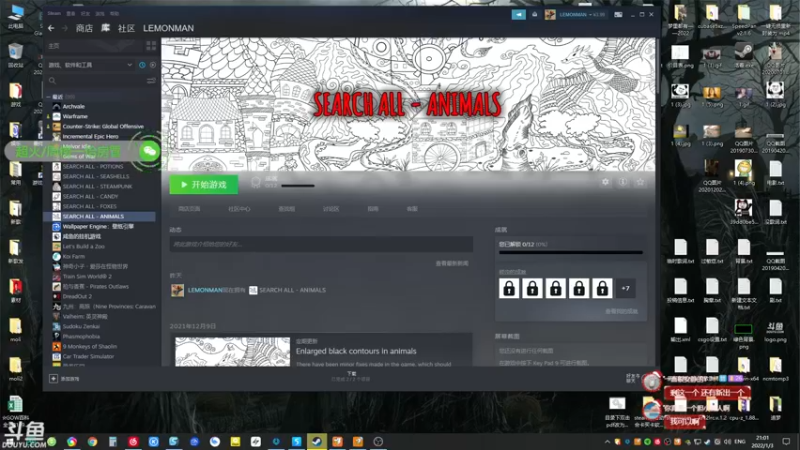
Task: Open the 商店页面 store page tab
Action: [x=189, y=209]
